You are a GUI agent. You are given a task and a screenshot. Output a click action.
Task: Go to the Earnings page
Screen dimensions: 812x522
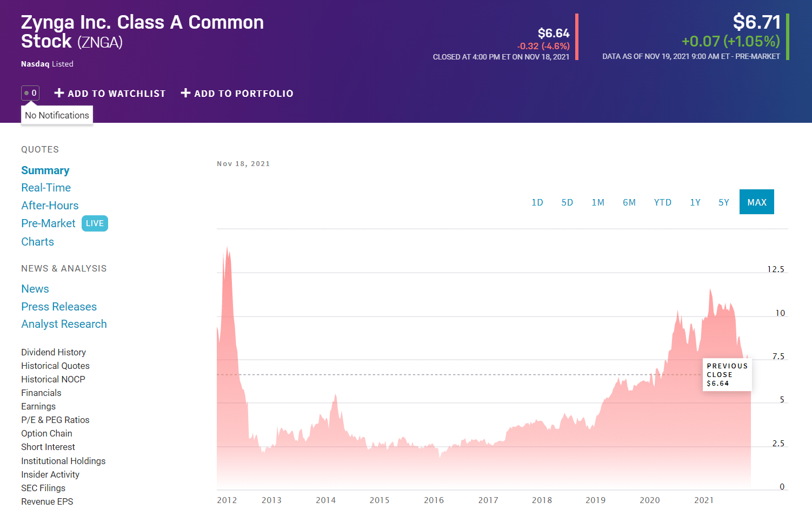pos(38,406)
